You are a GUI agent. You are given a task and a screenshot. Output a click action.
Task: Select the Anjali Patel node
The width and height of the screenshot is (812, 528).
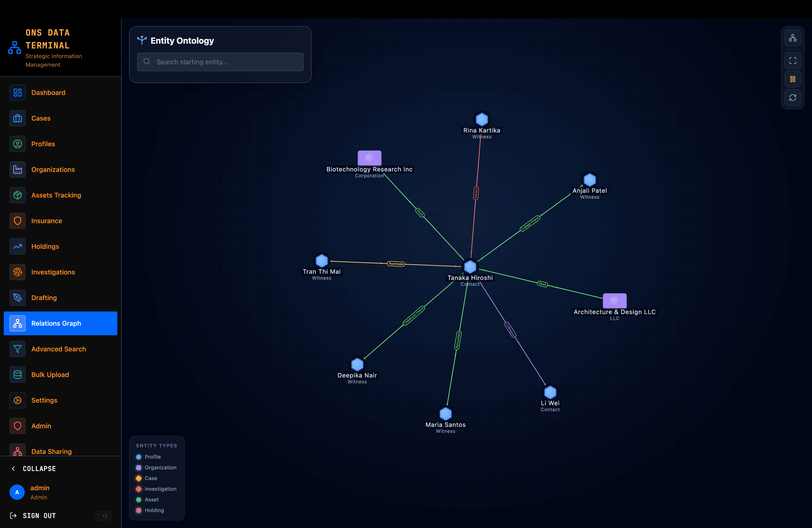click(x=590, y=180)
